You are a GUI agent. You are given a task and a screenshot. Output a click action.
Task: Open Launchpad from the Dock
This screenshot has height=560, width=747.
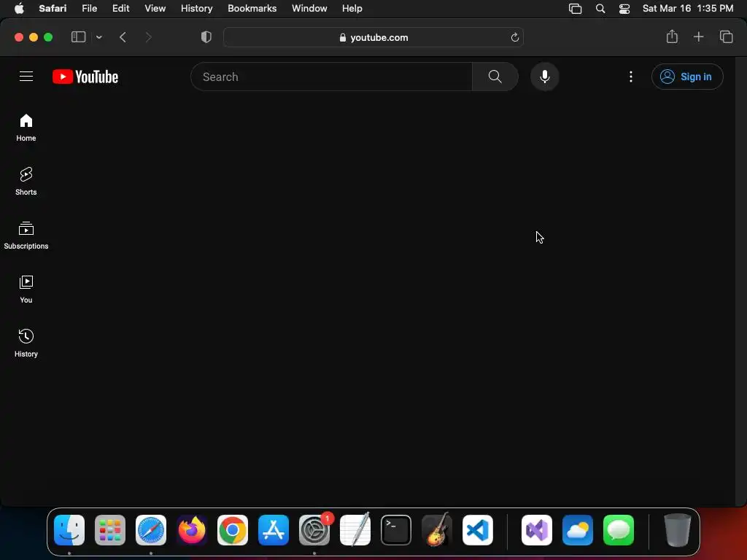point(110,530)
